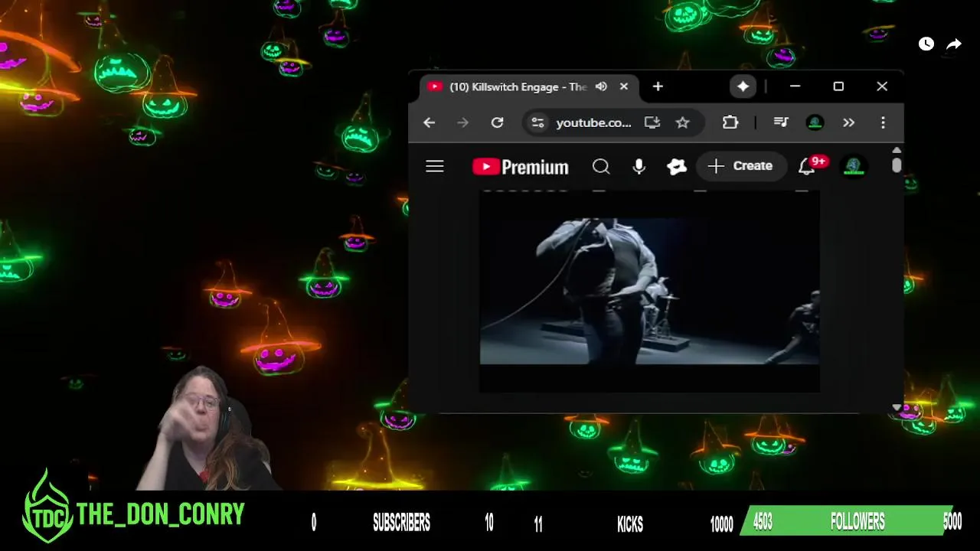Click the Create button
Viewport: 980px width, 551px height.
click(741, 166)
